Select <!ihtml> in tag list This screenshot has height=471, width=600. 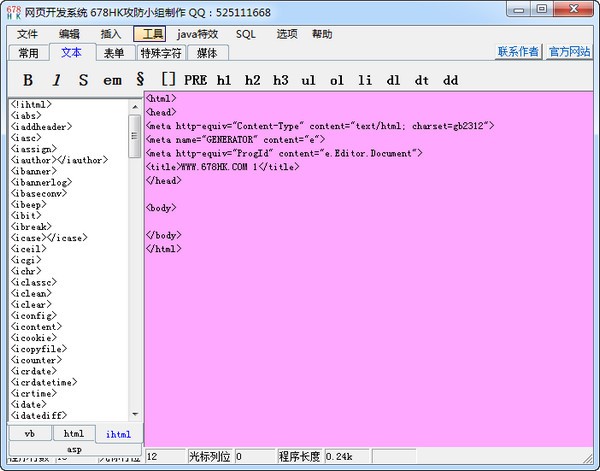point(31,104)
